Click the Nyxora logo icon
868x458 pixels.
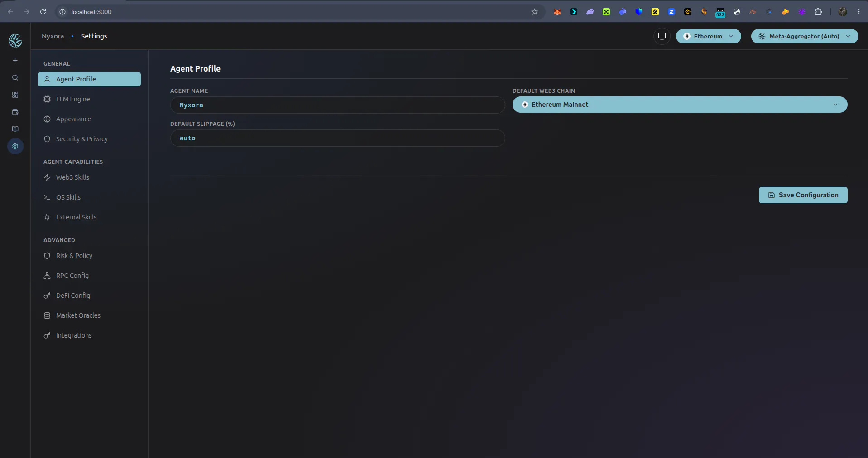point(15,41)
